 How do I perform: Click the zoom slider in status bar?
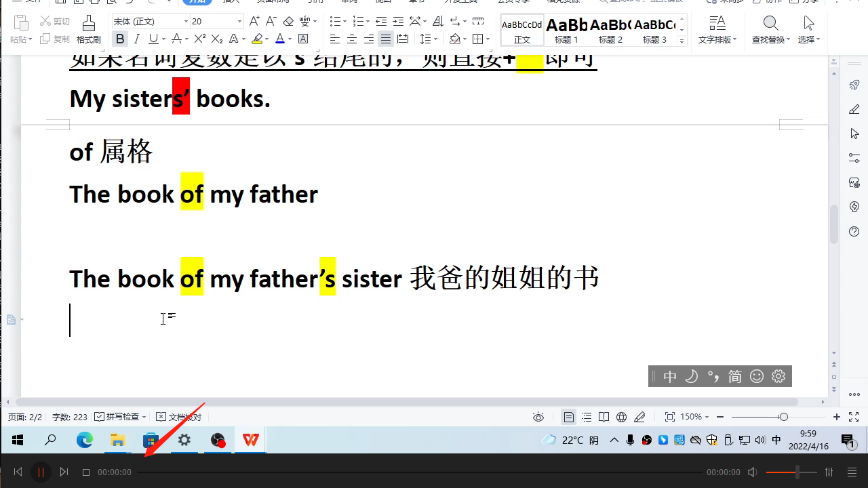click(x=783, y=417)
